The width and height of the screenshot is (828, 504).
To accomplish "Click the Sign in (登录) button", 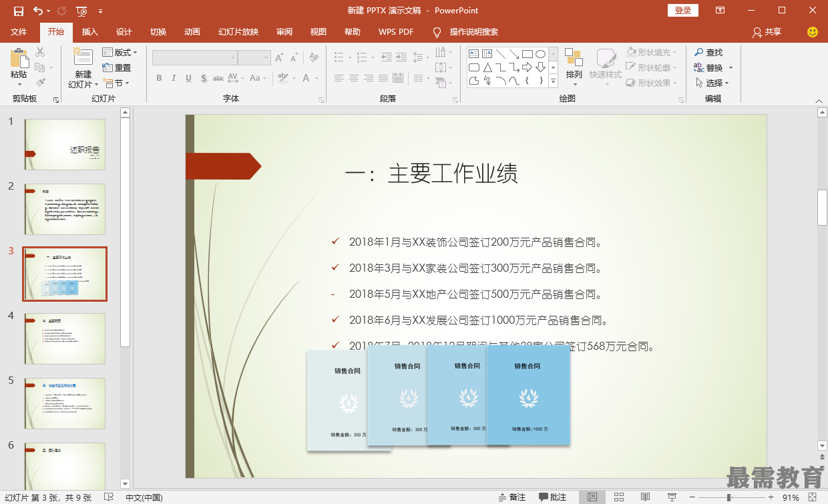I will coord(683,10).
